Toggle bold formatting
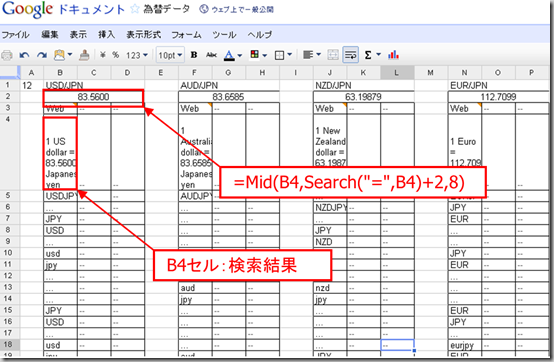Viewport: 554px width, 362px height. 194,55
